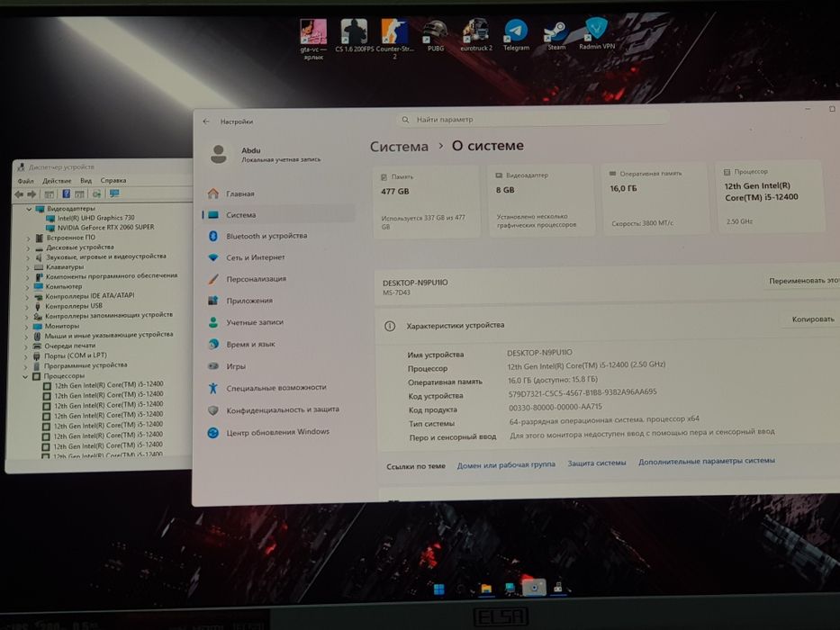Viewport: 840px width, 630px height.
Task: Expand Встроенное ПО node chevron
Action: 28,238
